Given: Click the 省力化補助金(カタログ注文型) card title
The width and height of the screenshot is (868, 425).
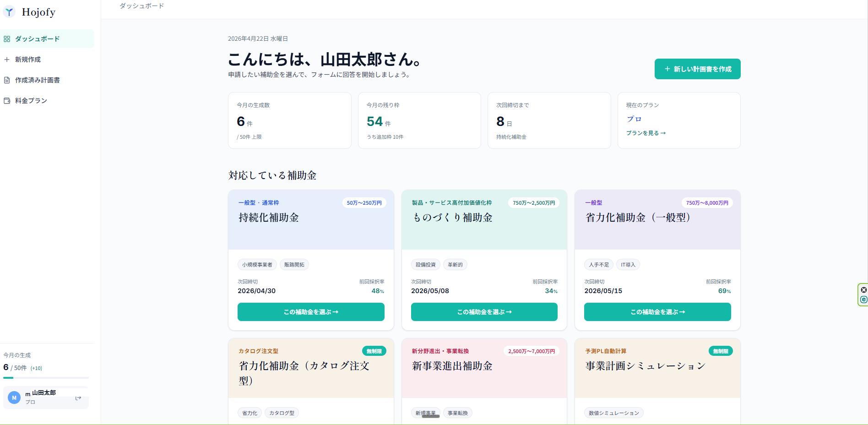Looking at the screenshot, I should pos(304,373).
